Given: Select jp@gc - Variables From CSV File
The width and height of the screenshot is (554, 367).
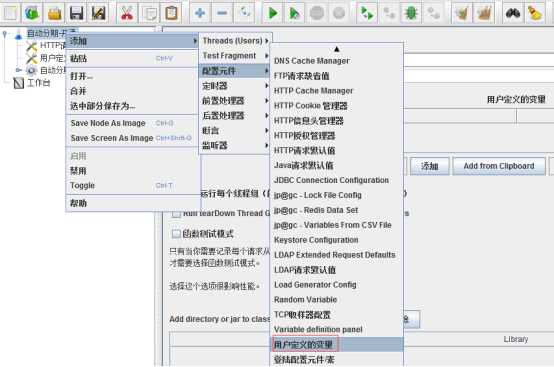Looking at the screenshot, I should coord(337,225).
